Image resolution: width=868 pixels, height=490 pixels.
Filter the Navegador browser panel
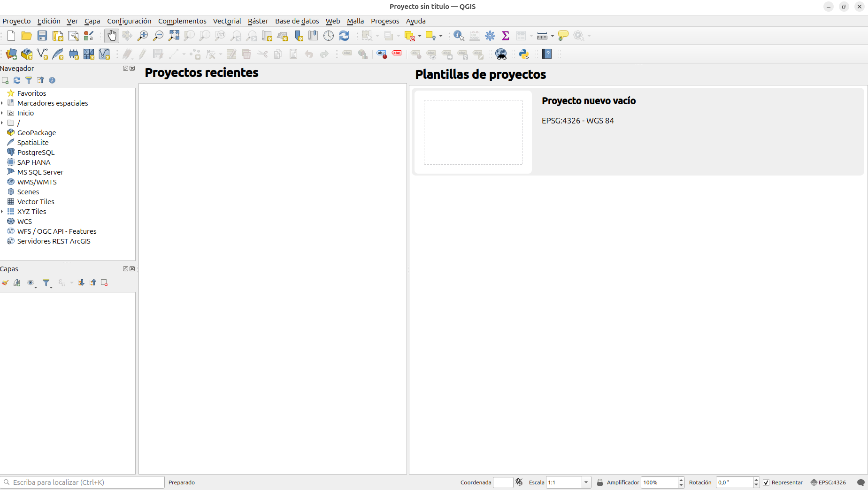[29, 80]
